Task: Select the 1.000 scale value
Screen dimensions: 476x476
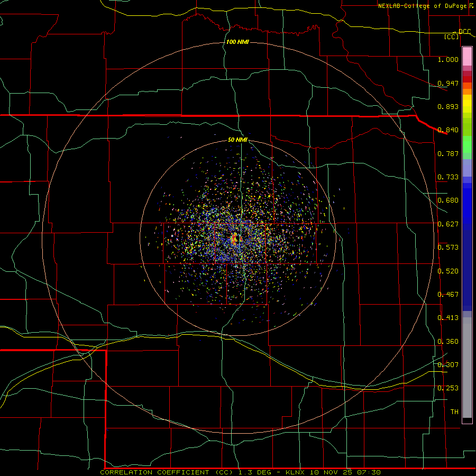Action: [448, 60]
